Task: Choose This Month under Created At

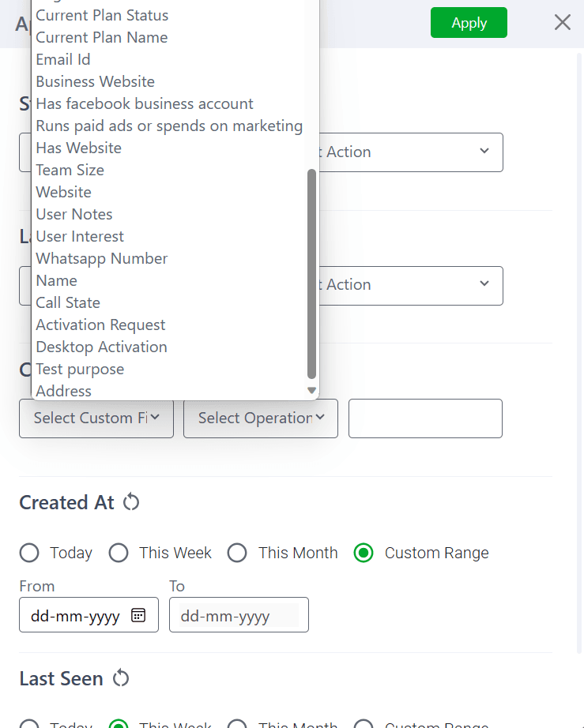Action: tap(237, 553)
